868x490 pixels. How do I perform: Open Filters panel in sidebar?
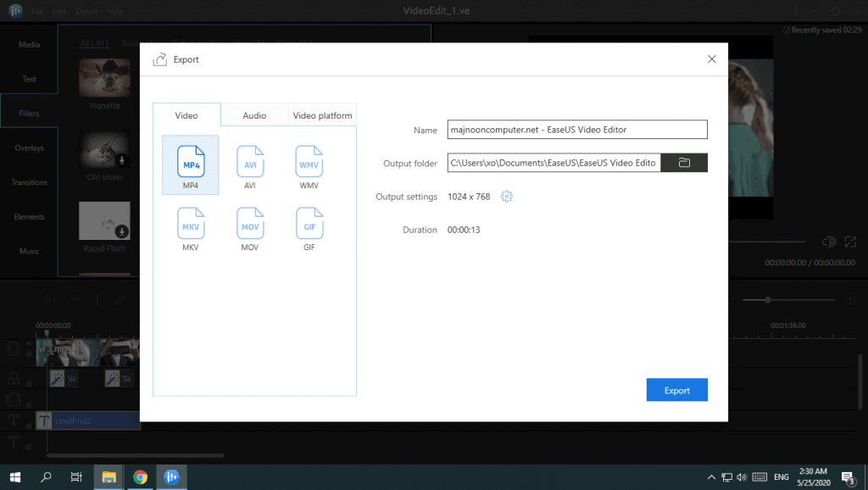(x=29, y=113)
